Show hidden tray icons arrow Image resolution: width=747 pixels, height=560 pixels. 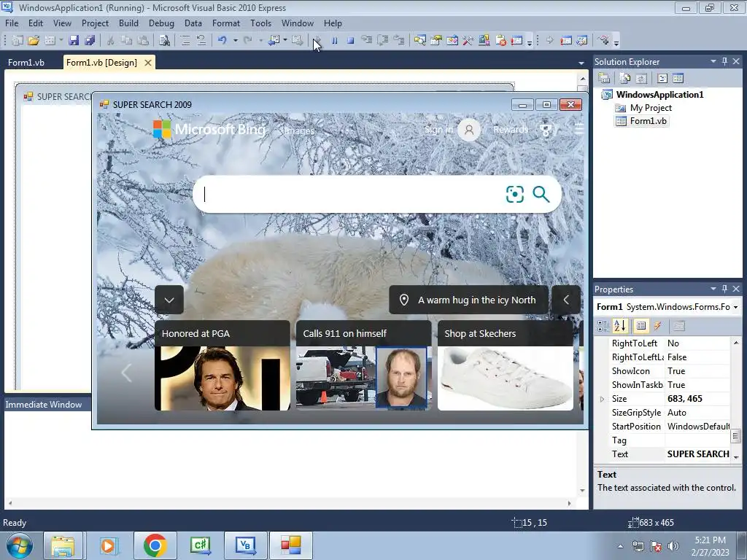[620, 546]
